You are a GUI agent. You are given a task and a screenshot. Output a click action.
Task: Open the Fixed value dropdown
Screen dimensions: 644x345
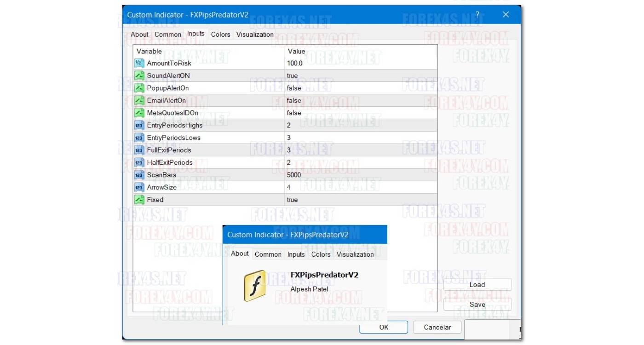[x=322, y=199]
